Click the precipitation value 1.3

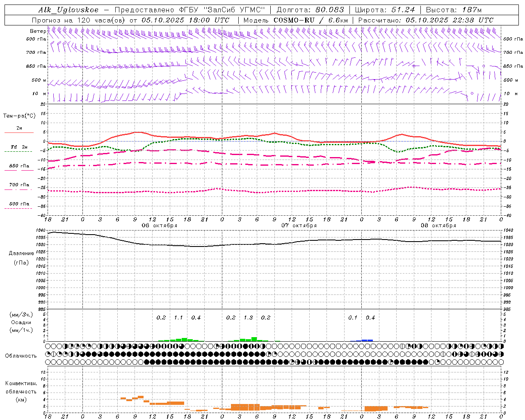tap(248, 317)
